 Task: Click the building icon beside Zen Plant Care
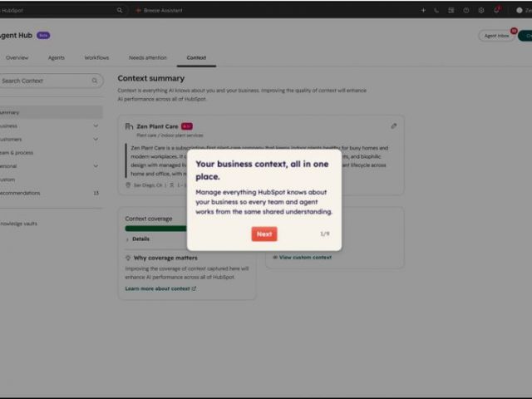[x=129, y=126]
